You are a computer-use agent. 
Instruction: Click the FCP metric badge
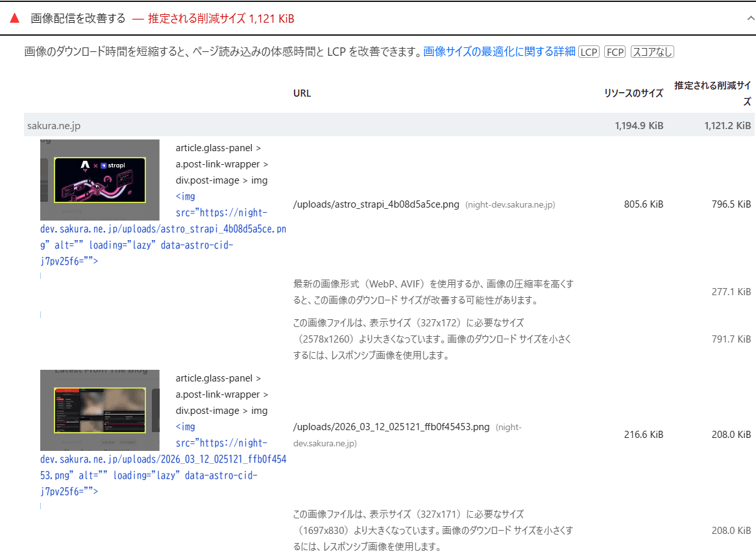tap(614, 51)
